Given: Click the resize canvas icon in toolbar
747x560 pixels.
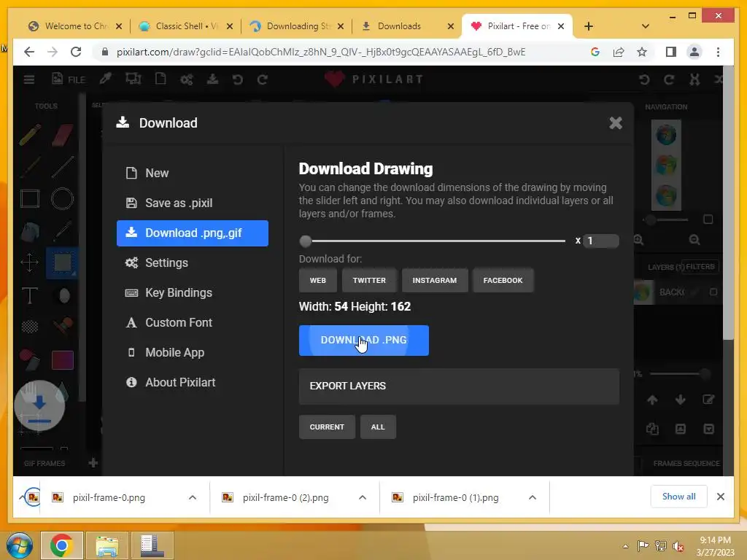Looking at the screenshot, I should click(x=133, y=79).
